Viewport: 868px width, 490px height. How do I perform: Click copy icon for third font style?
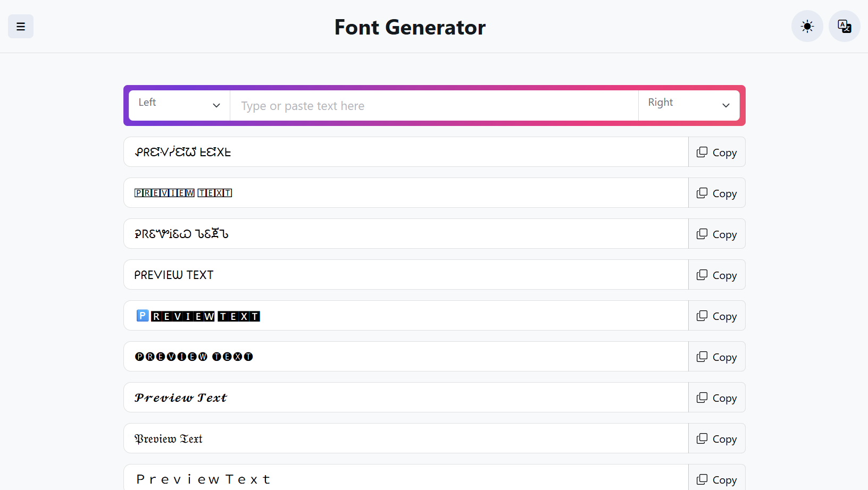[702, 234]
